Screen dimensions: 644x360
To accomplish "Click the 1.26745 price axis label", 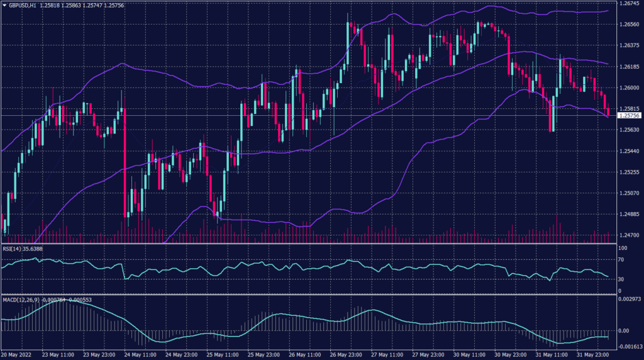I will [x=629, y=4].
